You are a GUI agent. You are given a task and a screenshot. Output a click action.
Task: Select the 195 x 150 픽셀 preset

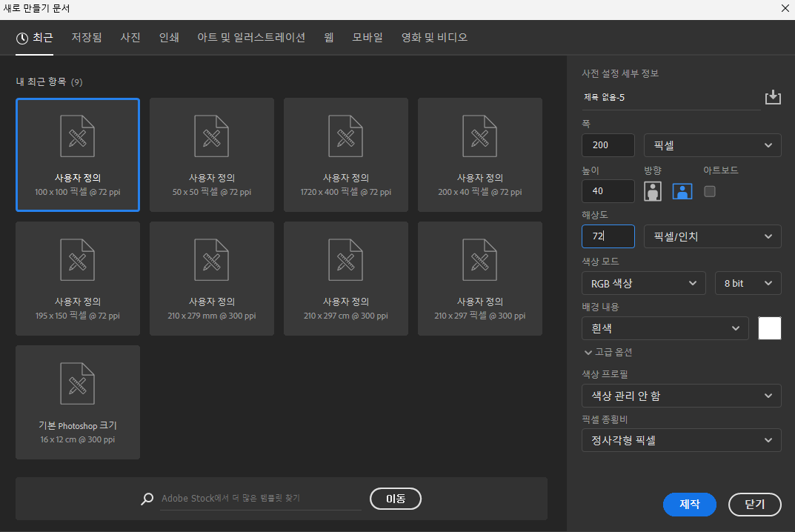(x=77, y=278)
